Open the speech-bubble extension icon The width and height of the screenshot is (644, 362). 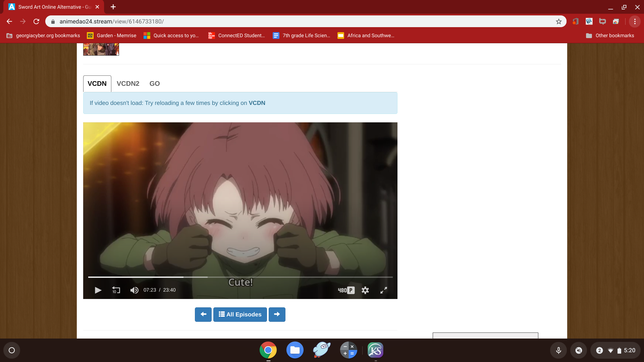tap(602, 21)
